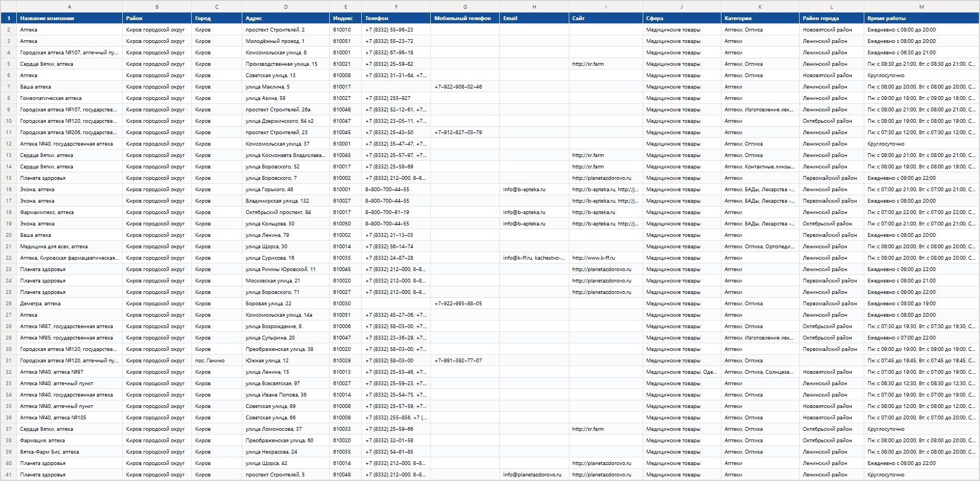Select the index cell '610010'
Screen dimensions: 980x490
point(345,30)
